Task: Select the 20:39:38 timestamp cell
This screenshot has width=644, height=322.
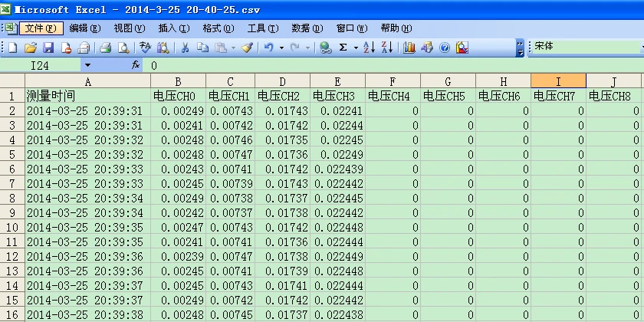Action: 88,315
